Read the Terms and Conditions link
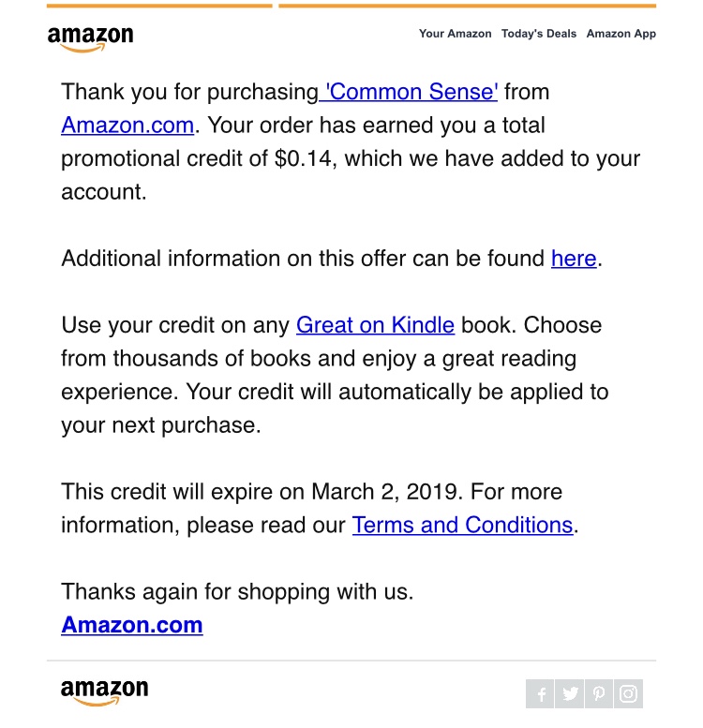Viewport: 703px width, 728px height. pos(462,525)
